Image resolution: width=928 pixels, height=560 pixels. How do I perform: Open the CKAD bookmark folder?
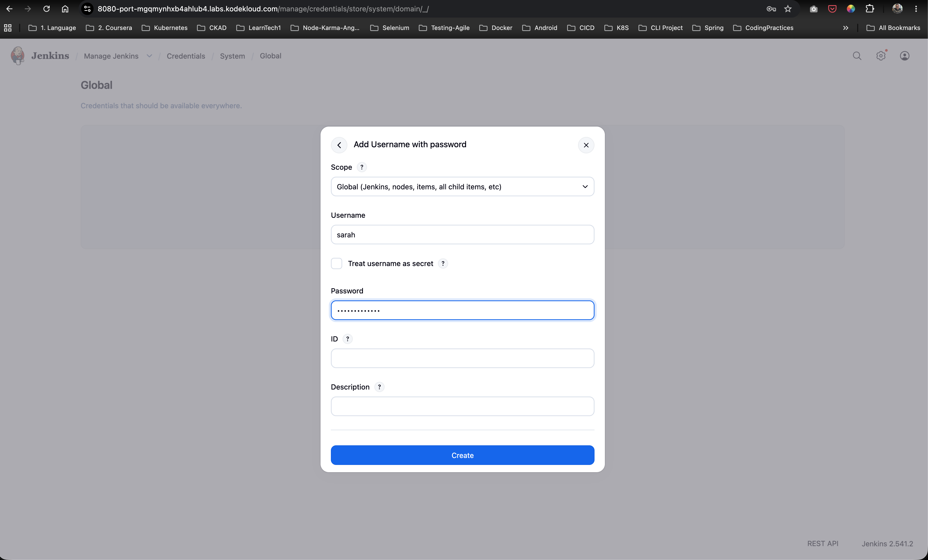click(212, 28)
